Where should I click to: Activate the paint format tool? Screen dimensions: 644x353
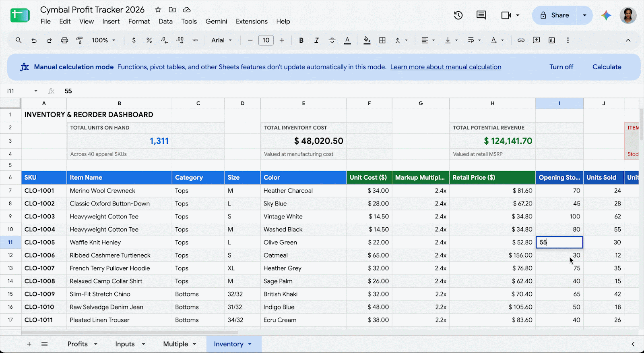pyautogui.click(x=80, y=40)
